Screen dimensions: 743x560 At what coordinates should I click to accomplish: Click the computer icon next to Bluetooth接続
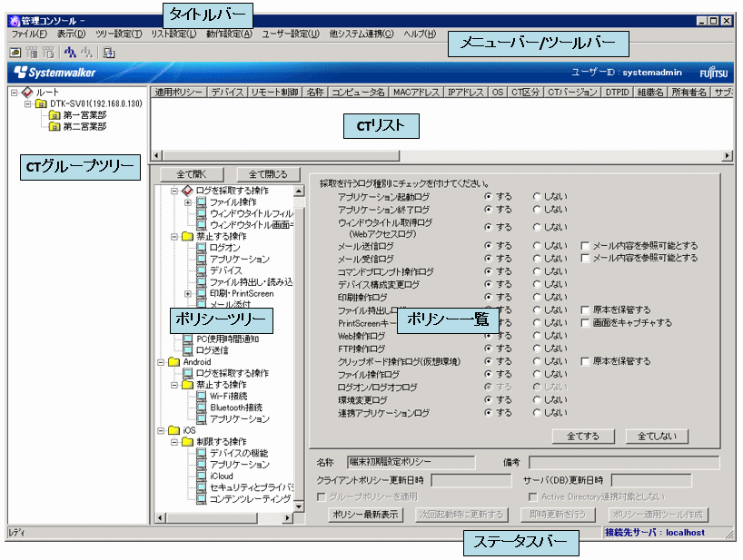point(202,408)
